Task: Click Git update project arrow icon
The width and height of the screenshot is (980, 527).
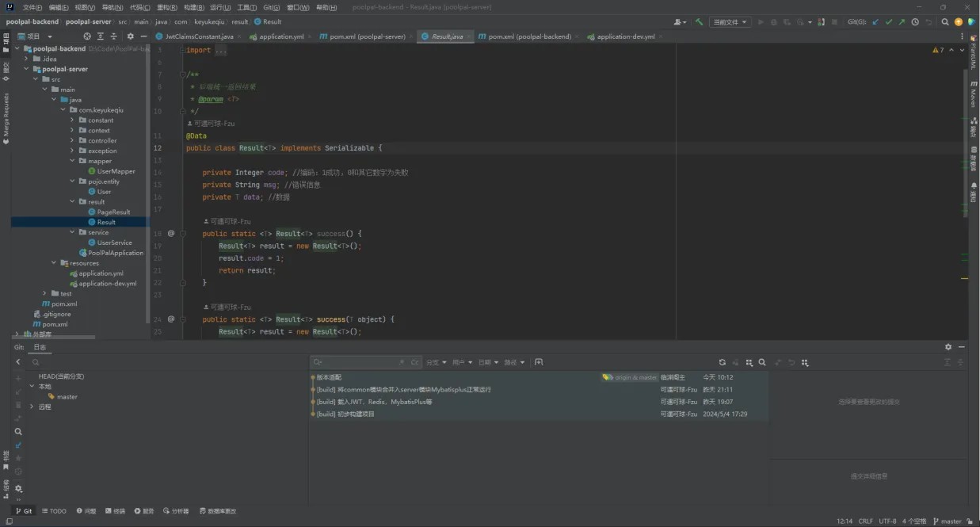Action: [875, 22]
